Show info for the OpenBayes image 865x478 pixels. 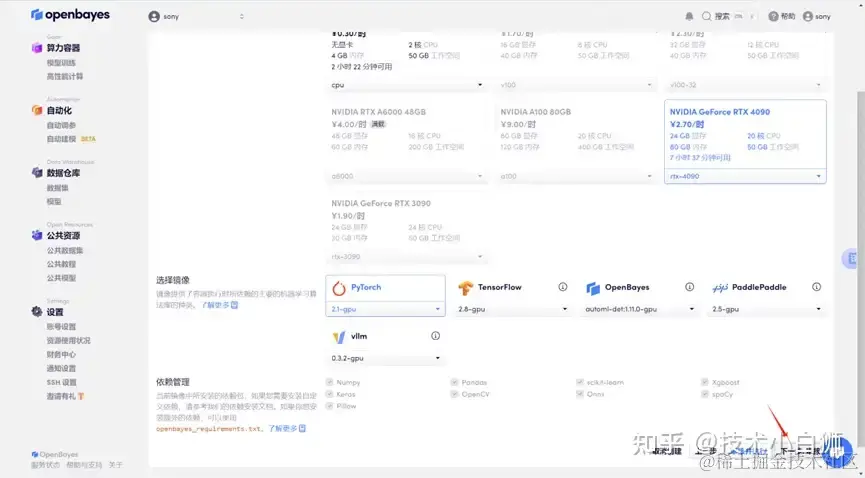tap(690, 287)
